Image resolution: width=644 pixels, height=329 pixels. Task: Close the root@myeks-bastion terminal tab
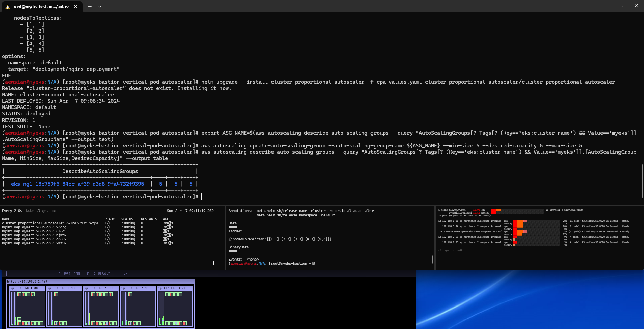76,6
